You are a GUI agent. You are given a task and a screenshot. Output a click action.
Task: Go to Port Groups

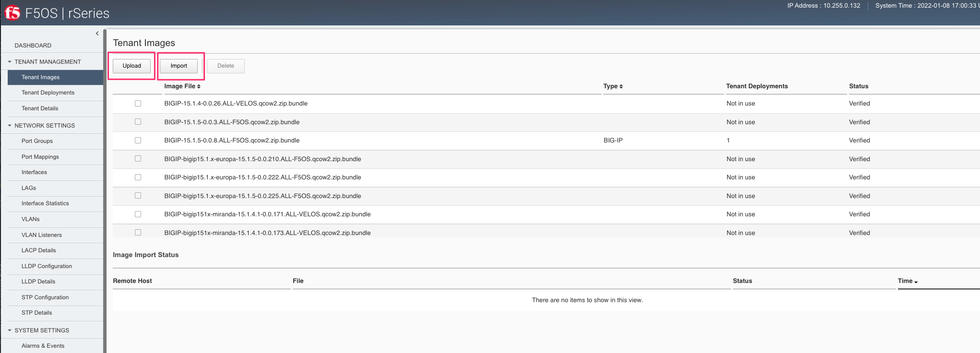click(37, 141)
